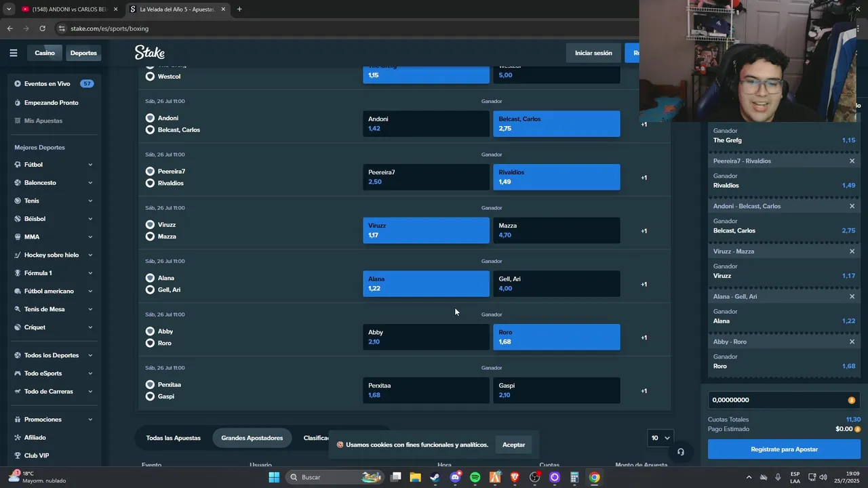Viewport: 868px width, 488px height.
Task: Expand the Baloncesto sidebar section
Action: coord(90,183)
